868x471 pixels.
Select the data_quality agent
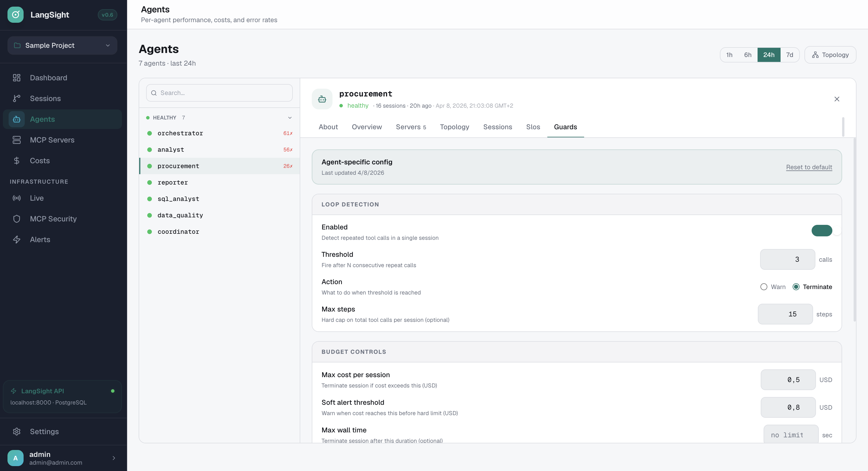coord(220,215)
